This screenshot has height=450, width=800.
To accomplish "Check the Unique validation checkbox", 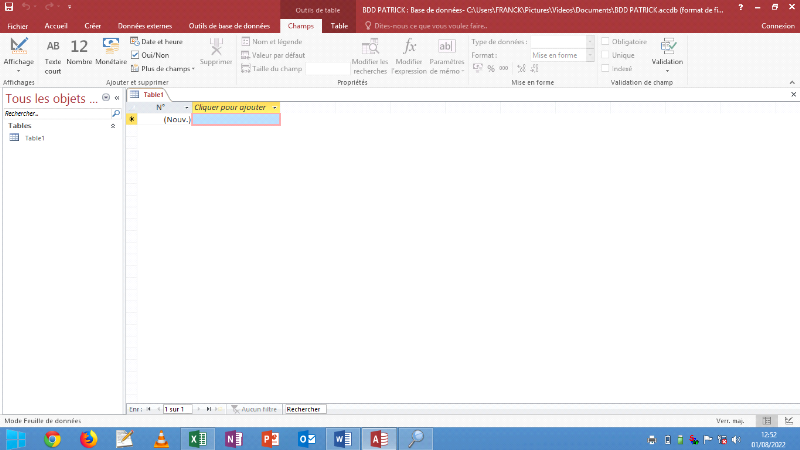I will click(605, 55).
